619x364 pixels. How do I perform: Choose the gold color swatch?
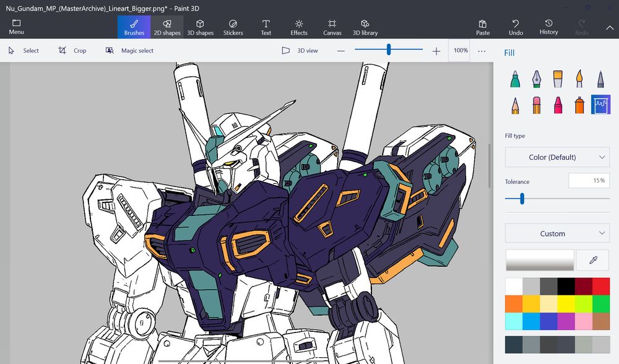pyautogui.click(x=531, y=304)
